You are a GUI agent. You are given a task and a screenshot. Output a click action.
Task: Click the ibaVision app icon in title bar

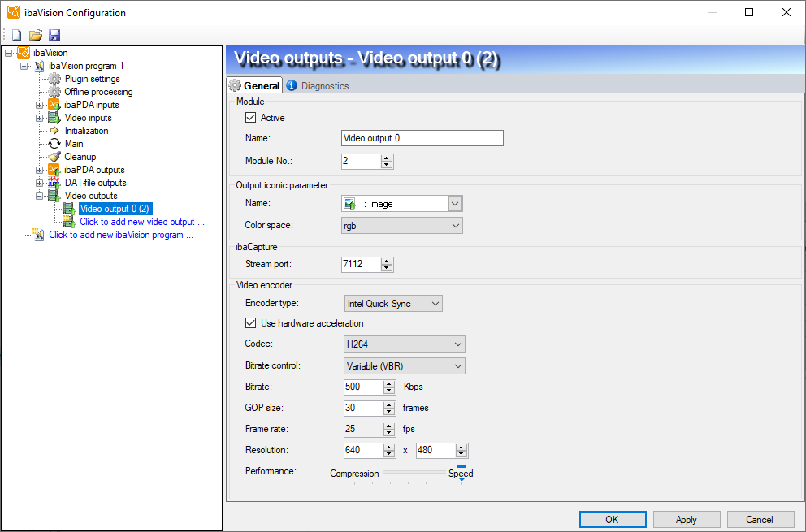pos(14,12)
